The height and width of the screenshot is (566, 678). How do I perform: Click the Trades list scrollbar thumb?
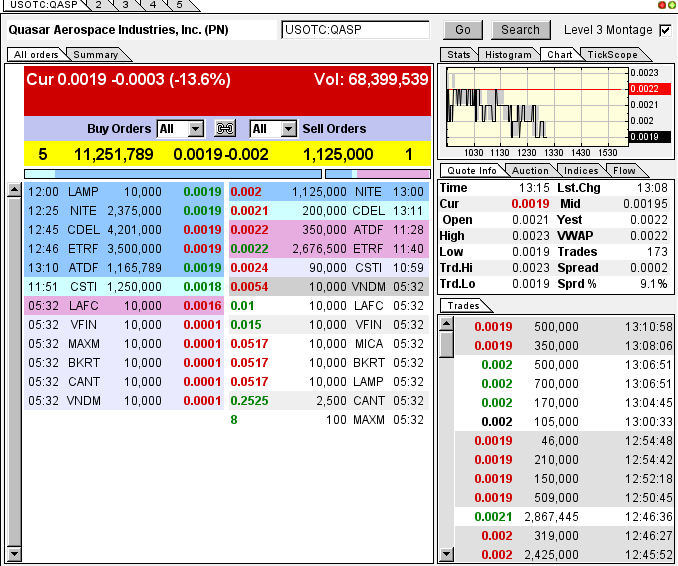coord(447,345)
